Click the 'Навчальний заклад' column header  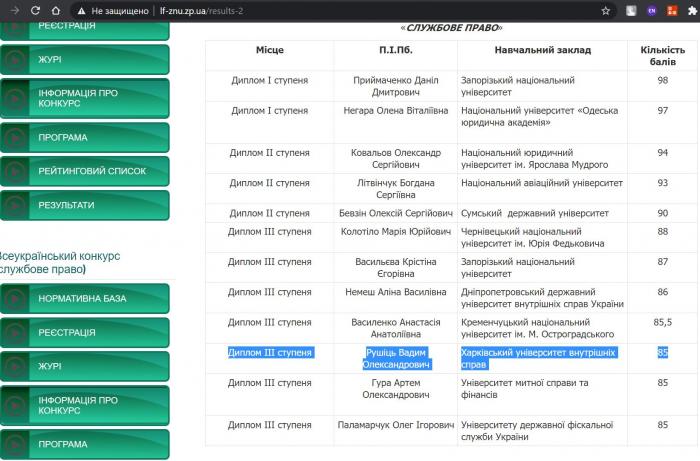542,49
